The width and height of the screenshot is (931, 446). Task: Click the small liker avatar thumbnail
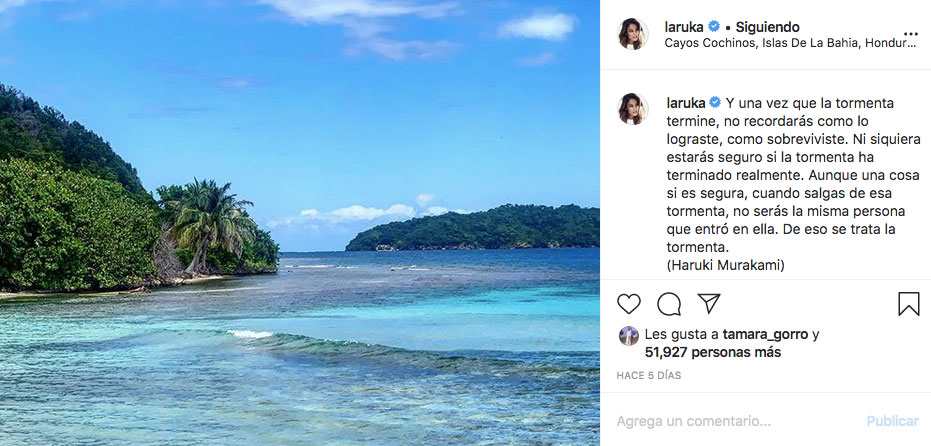628,336
